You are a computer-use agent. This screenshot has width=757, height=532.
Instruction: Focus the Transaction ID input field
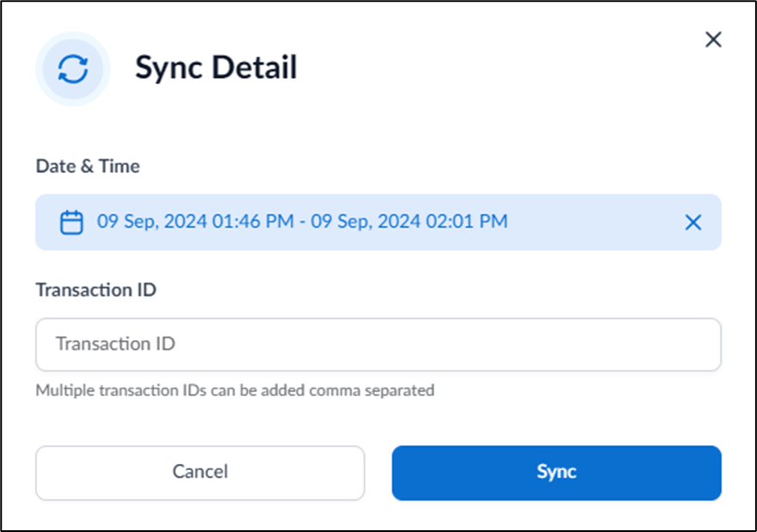coord(378,345)
